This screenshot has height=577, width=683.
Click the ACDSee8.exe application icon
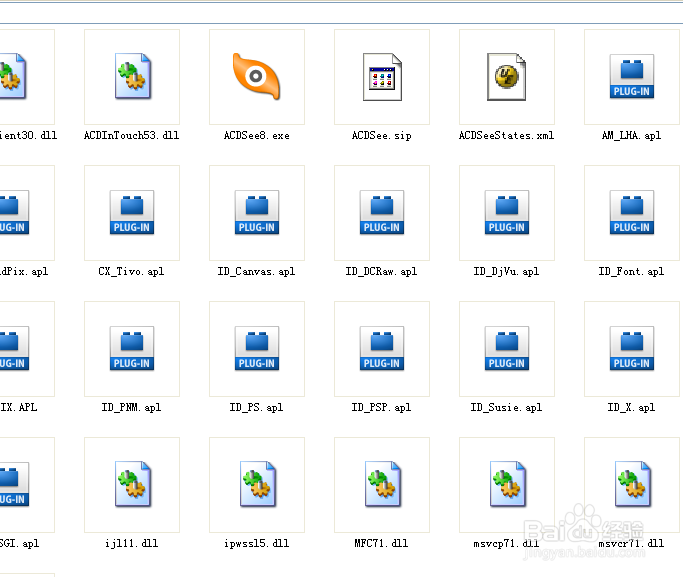(x=256, y=76)
